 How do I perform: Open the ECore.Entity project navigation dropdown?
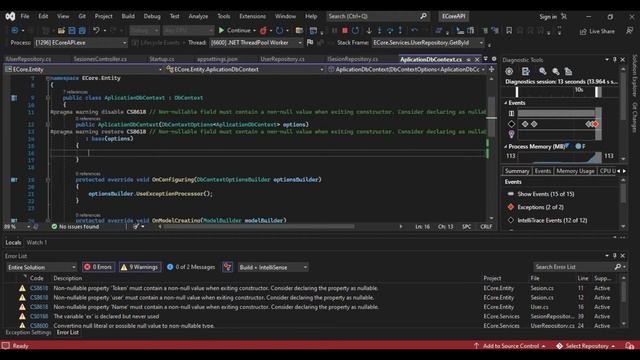(84, 69)
